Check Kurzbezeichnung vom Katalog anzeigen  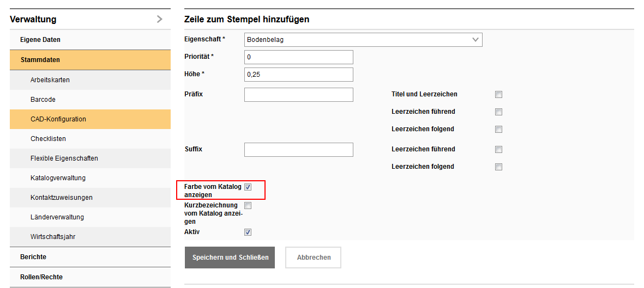(x=248, y=206)
